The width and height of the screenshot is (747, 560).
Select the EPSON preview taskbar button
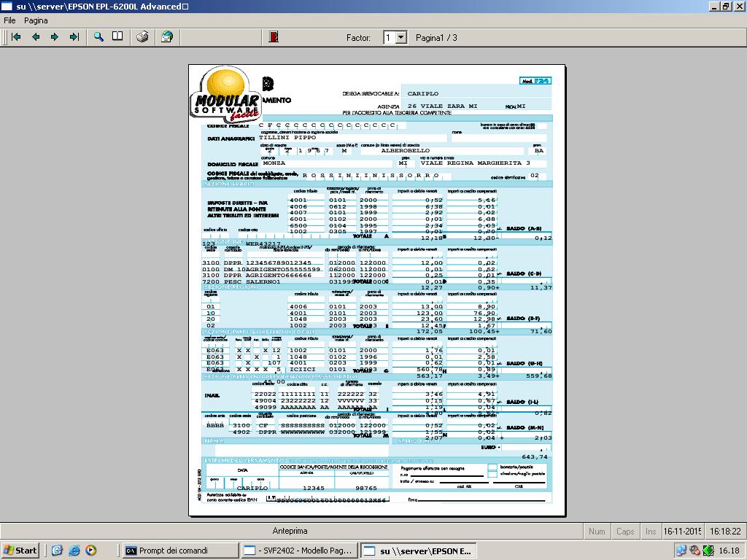click(x=418, y=551)
